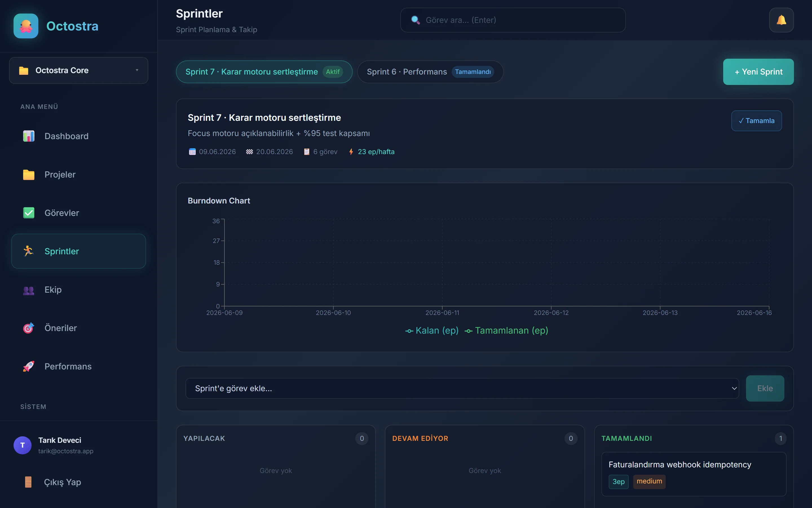Click the Devam Ediyor count badge
The height and width of the screenshot is (508, 812).
[x=571, y=439]
